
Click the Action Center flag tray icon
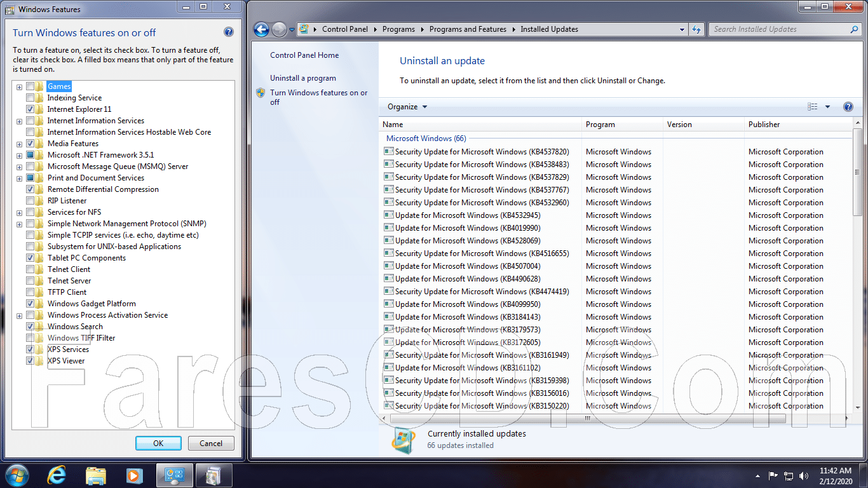point(773,475)
